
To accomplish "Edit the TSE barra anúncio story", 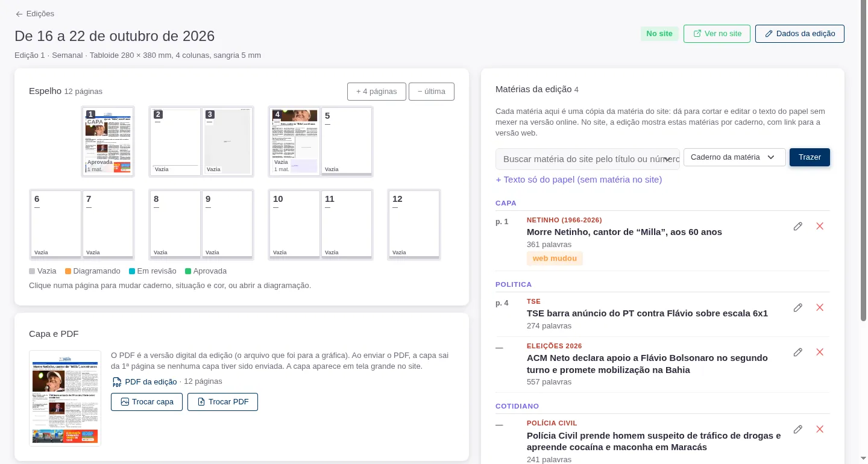I will coord(798,307).
